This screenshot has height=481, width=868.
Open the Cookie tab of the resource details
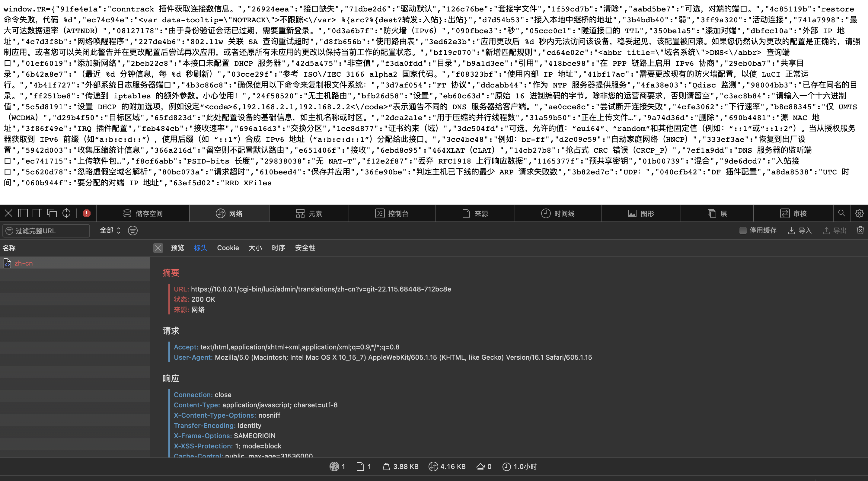pos(228,247)
